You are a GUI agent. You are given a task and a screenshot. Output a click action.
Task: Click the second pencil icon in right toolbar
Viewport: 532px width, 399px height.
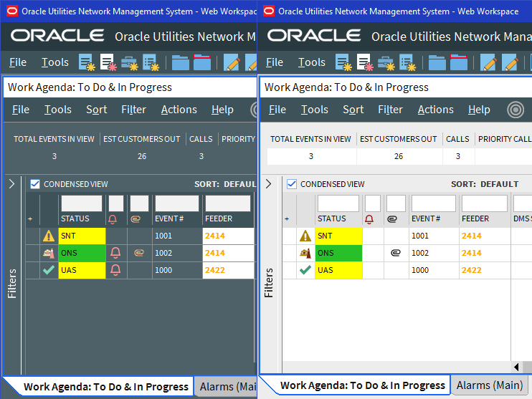510,62
